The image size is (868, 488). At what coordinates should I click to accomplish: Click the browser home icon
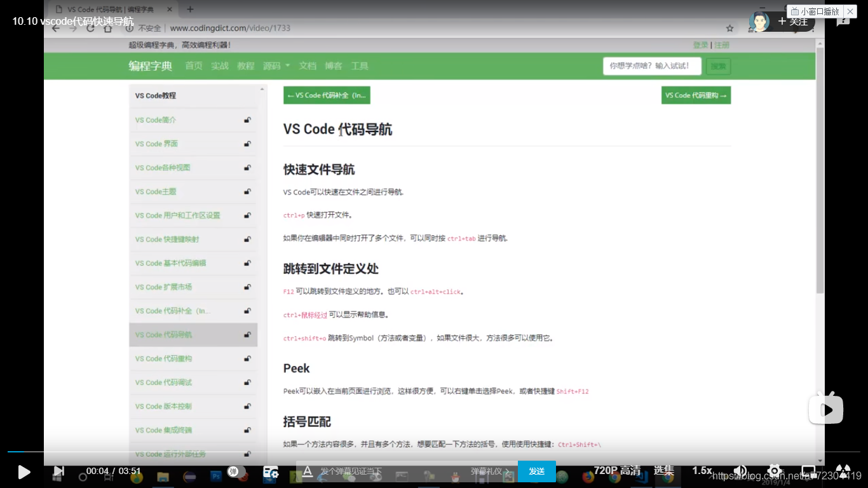tap(108, 28)
